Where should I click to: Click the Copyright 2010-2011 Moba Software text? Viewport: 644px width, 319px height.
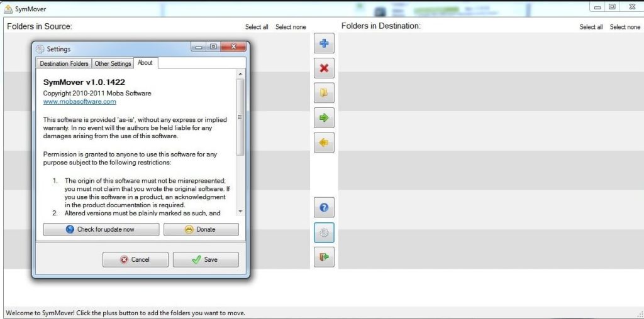tap(97, 94)
